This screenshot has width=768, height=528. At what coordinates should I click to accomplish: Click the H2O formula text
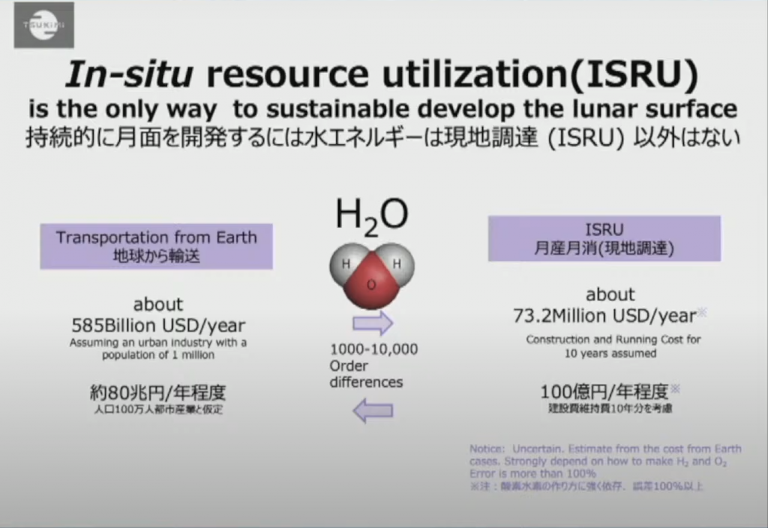pyautogui.click(x=372, y=216)
